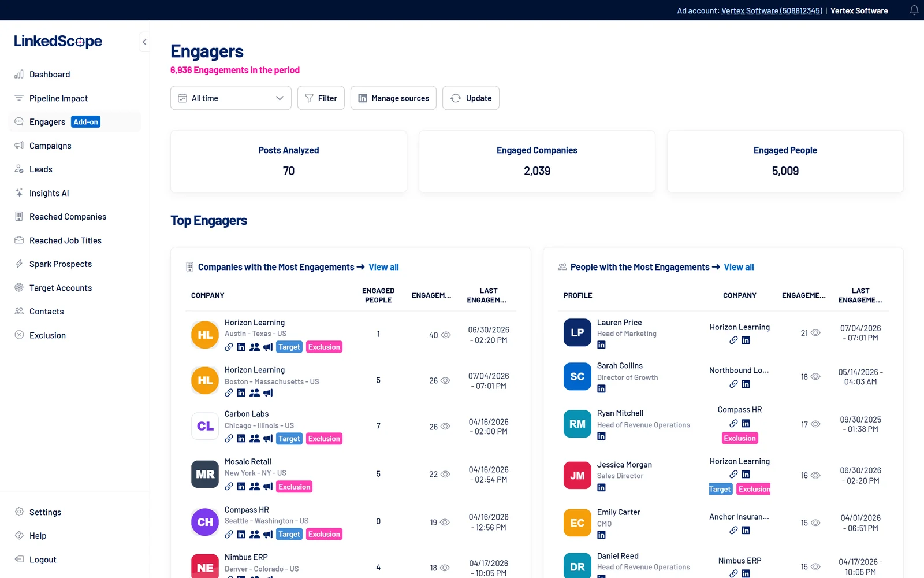924x578 pixels.
Task: Click the people icon in Mosaic Retail row
Action: [255, 487]
